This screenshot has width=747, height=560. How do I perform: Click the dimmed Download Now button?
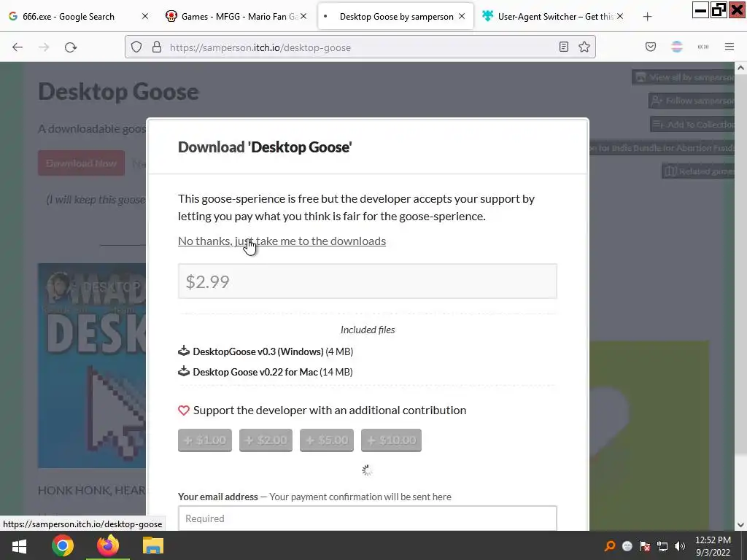pyautogui.click(x=82, y=163)
